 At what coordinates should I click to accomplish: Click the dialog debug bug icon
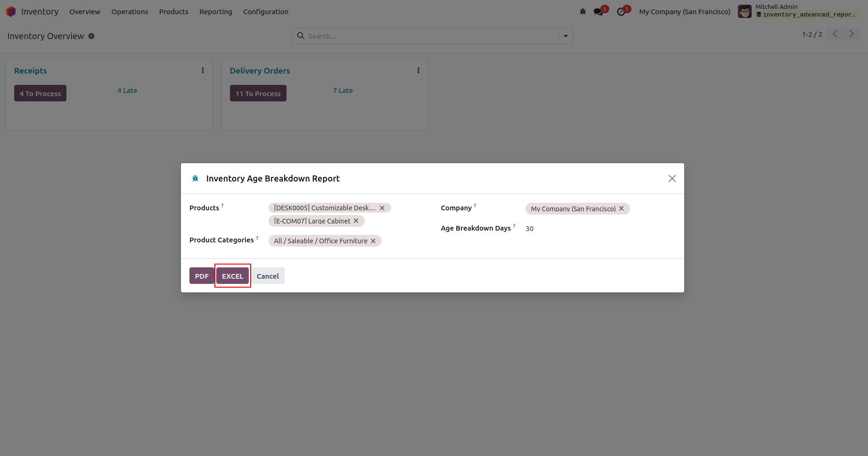(x=195, y=179)
